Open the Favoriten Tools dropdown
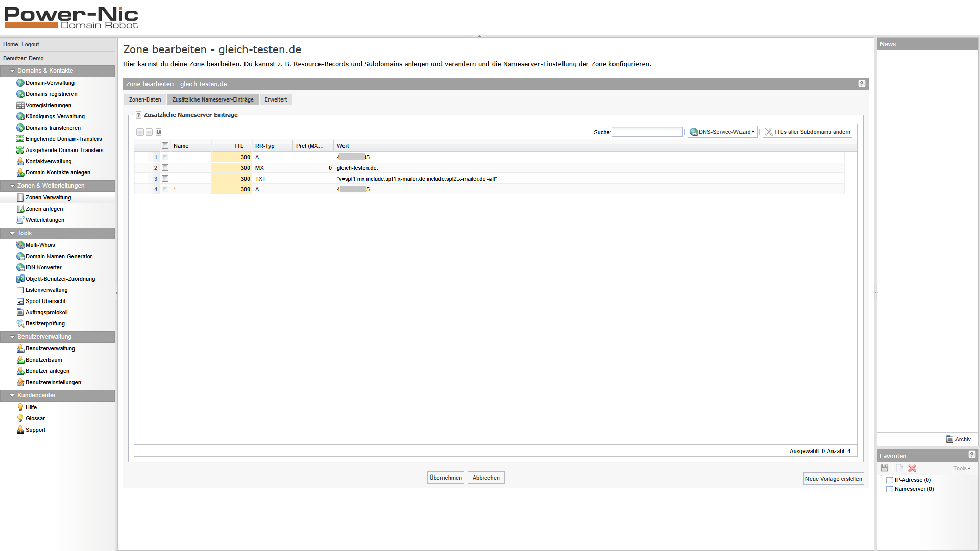 point(962,468)
